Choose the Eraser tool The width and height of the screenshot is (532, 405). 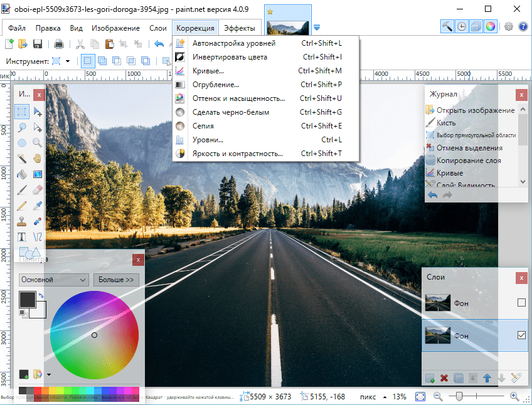pyautogui.click(x=37, y=190)
